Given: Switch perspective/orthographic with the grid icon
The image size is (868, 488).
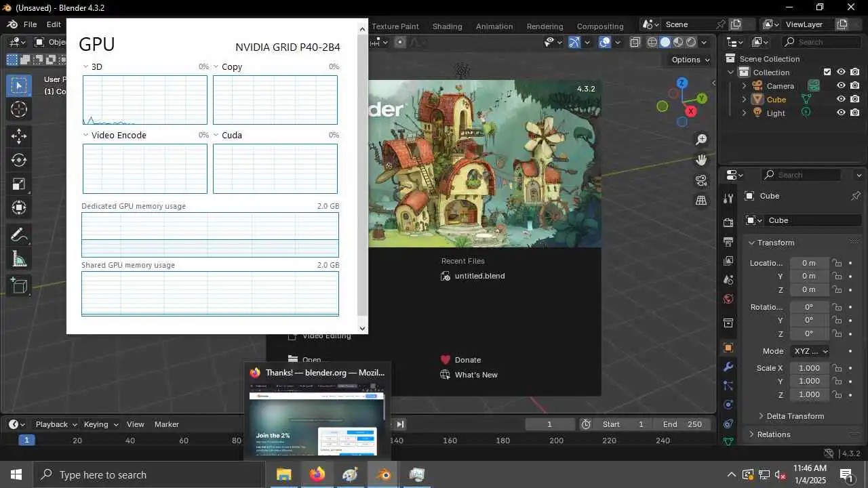Looking at the screenshot, I should (701, 201).
